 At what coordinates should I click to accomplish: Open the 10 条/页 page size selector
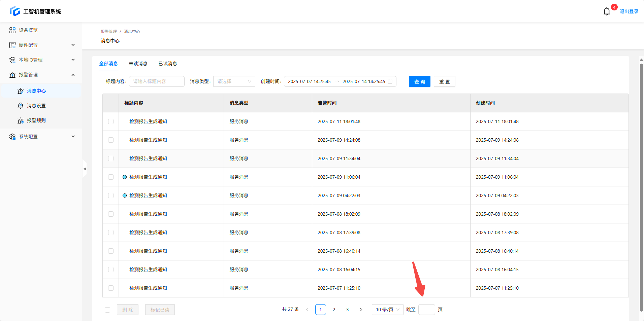(x=387, y=310)
